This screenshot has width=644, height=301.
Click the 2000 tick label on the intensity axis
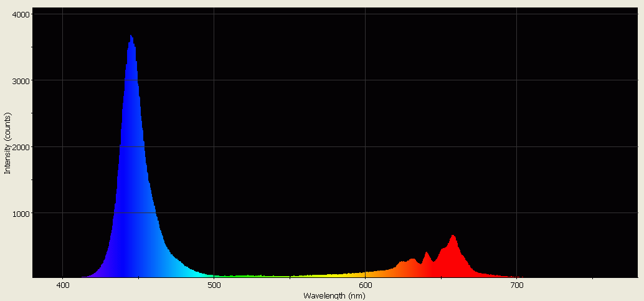(x=21, y=147)
